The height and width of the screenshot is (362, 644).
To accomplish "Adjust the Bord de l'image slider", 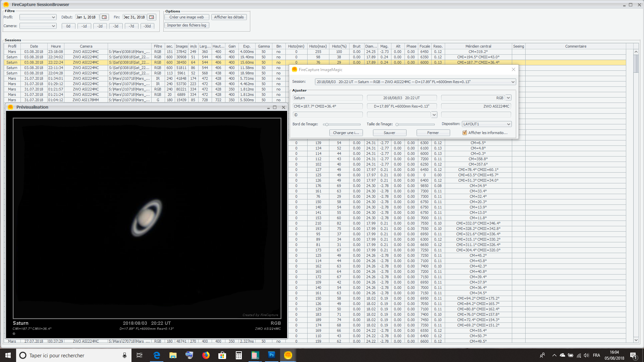I will 327,124.
